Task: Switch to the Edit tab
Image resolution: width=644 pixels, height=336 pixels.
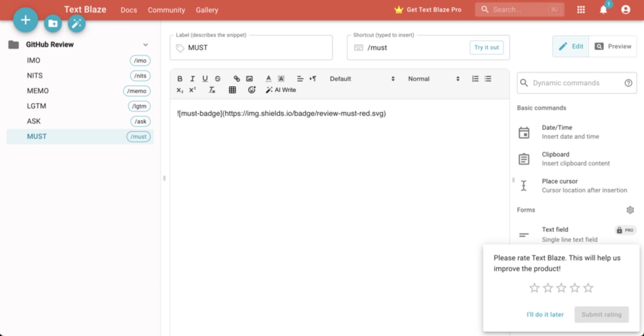Action: point(571,46)
